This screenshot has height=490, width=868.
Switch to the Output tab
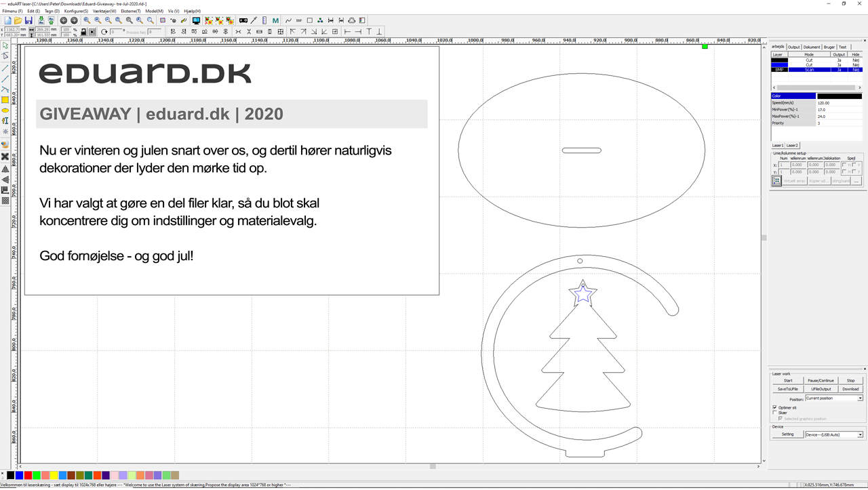click(x=793, y=47)
